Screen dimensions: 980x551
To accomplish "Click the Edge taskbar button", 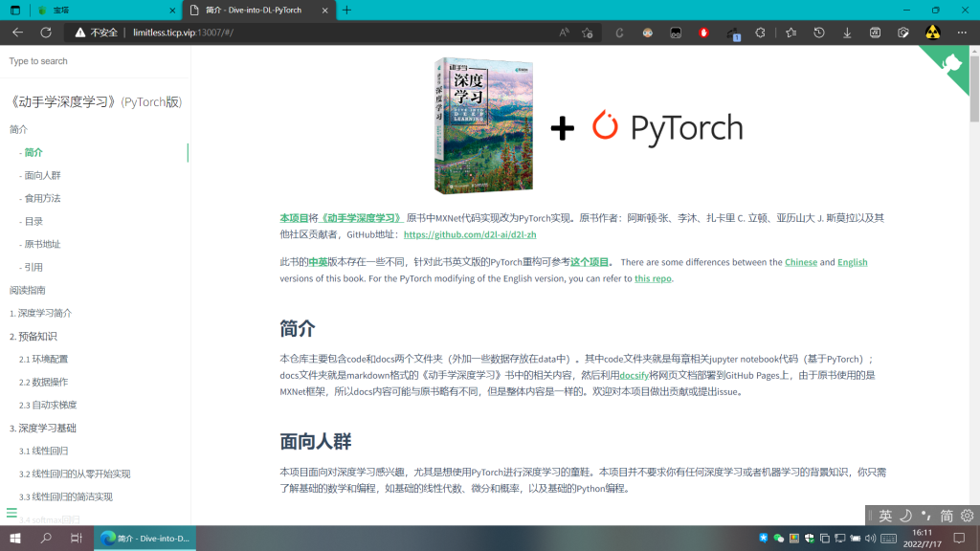I will (145, 538).
